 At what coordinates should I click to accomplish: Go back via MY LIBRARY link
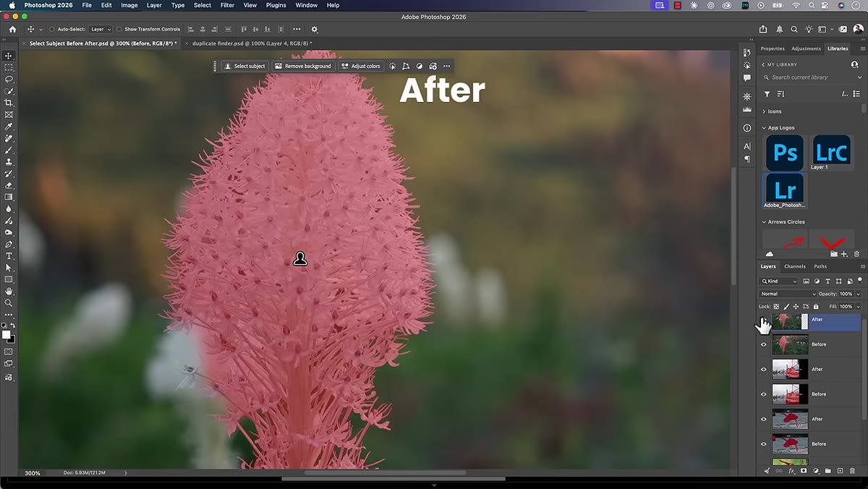pyautogui.click(x=780, y=64)
